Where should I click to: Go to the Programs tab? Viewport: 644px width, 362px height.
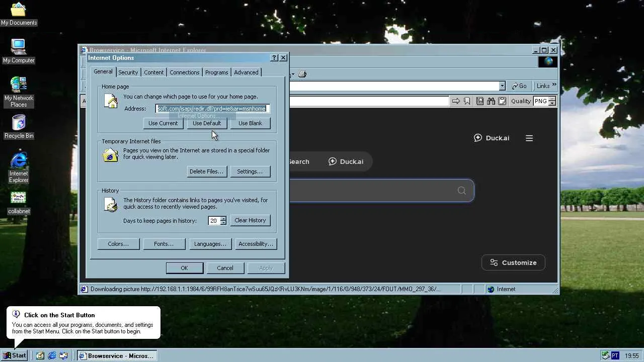(x=217, y=72)
